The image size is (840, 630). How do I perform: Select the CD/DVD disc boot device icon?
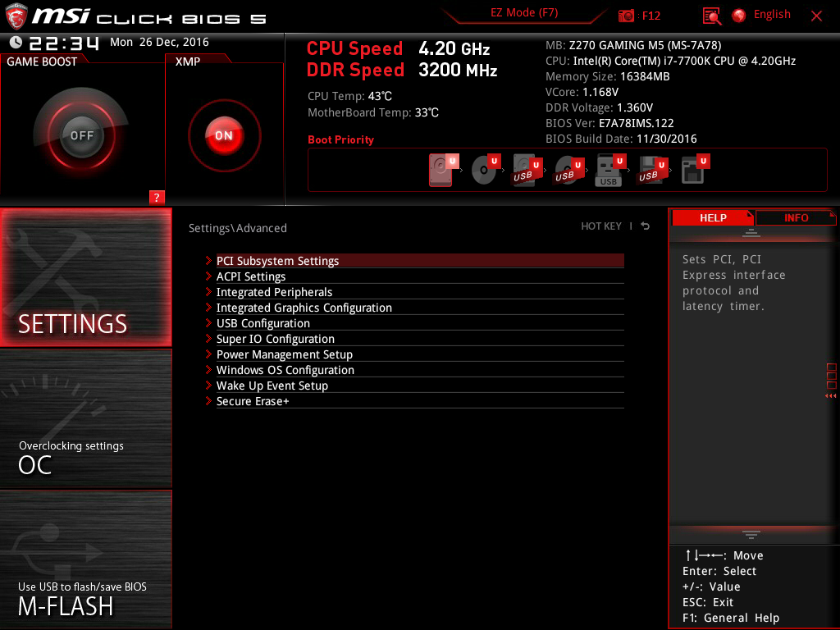pyautogui.click(x=486, y=170)
